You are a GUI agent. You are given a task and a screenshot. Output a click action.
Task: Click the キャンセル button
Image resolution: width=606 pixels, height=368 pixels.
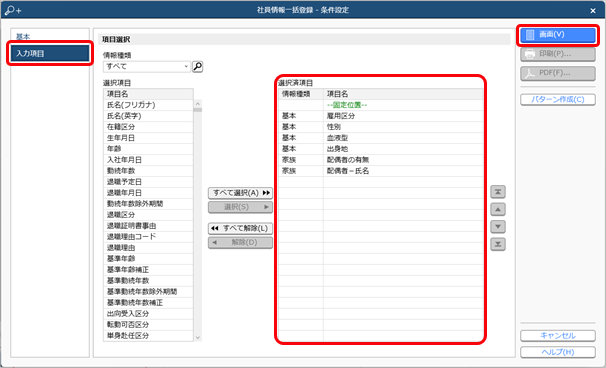pos(558,336)
